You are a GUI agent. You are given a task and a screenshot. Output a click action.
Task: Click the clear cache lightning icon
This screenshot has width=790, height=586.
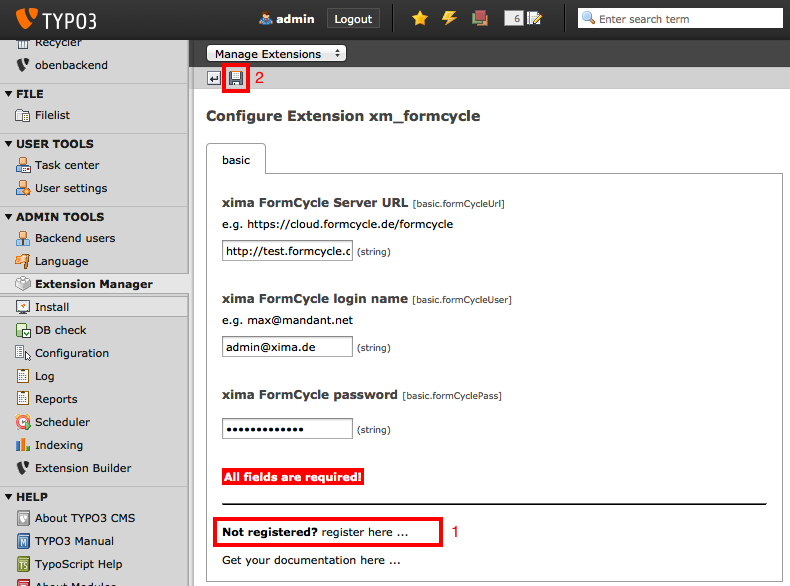click(x=449, y=18)
